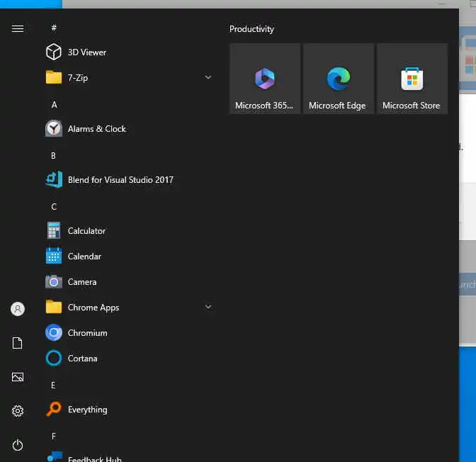This screenshot has width=476, height=462.
Task: Start the Camera app icon
Action: coord(54,281)
